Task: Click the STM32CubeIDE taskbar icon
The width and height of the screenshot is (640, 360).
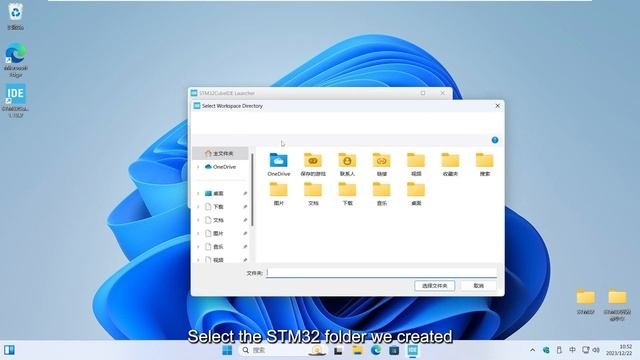Action: (413, 350)
